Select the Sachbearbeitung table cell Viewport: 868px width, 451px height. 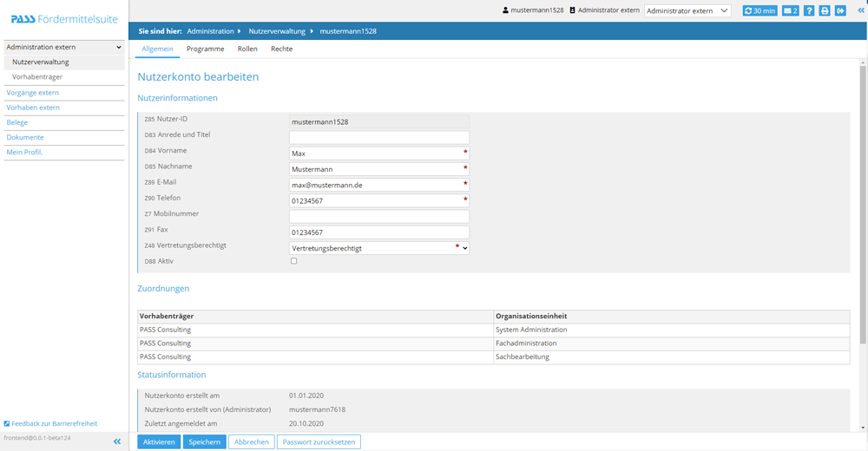tap(672, 357)
